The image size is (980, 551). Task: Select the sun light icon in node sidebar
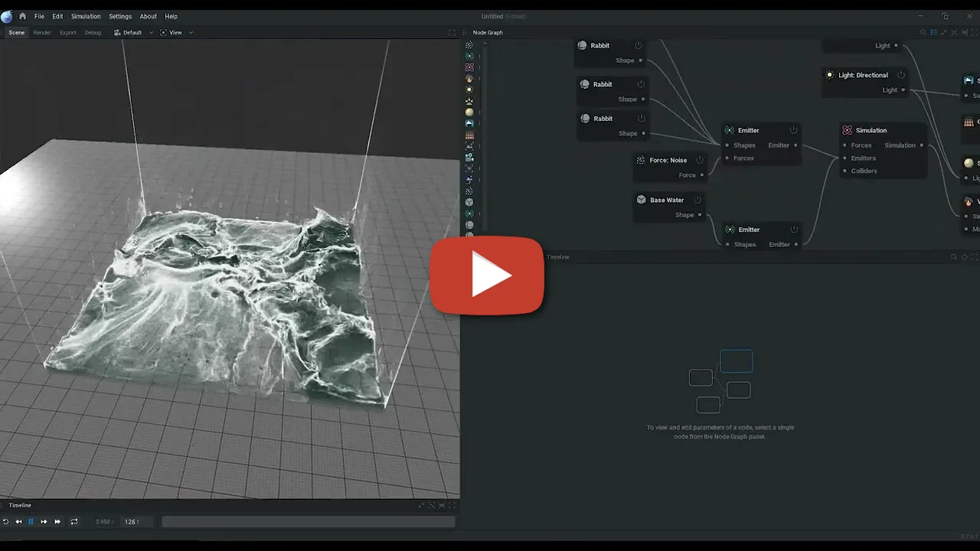(x=469, y=90)
